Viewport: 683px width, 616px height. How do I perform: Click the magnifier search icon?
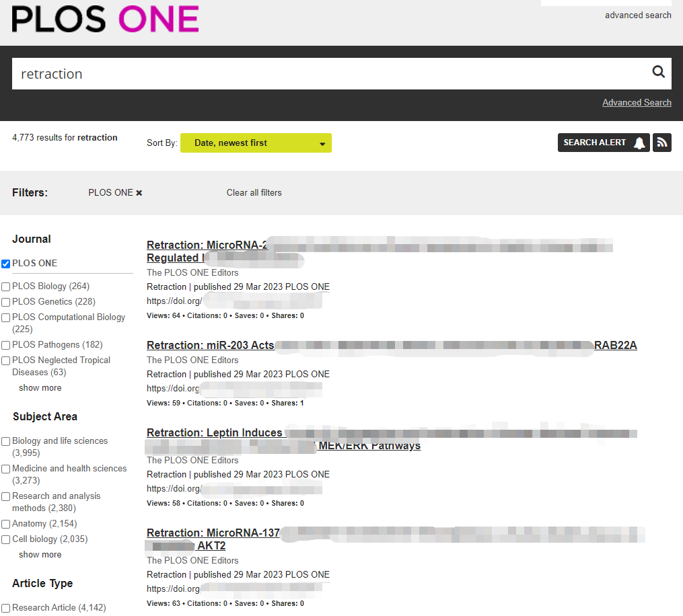(x=658, y=72)
